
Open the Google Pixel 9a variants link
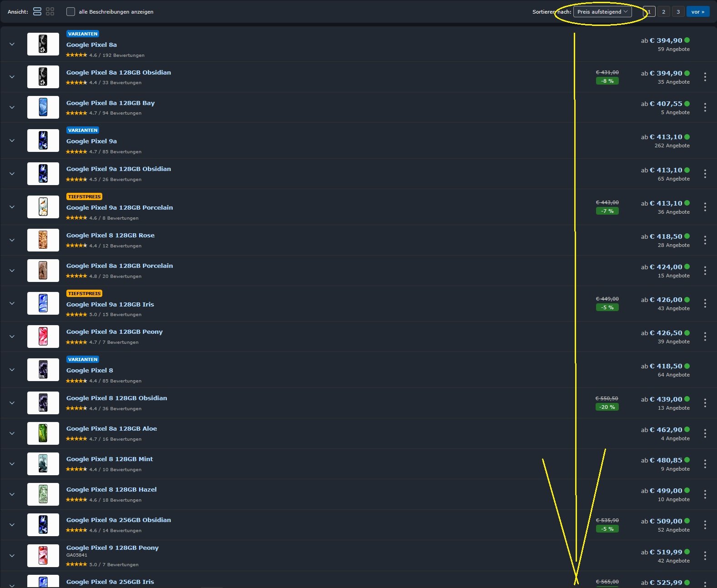[91, 141]
